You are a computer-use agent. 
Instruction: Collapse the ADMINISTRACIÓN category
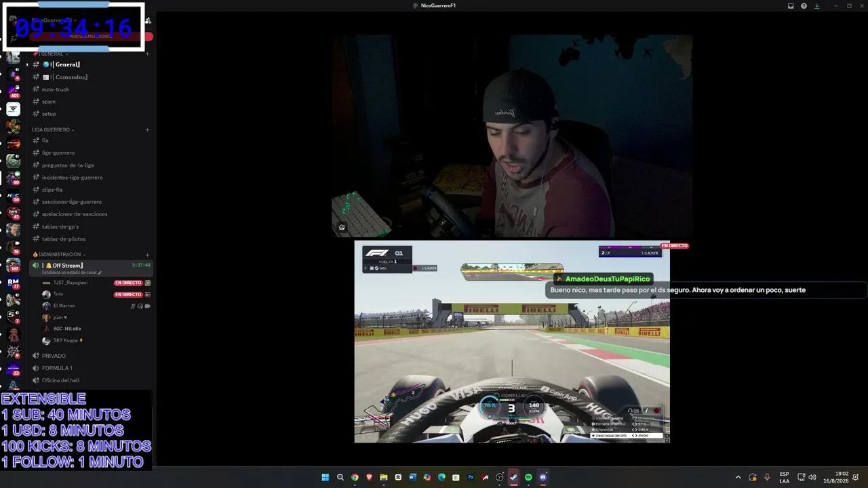(x=60, y=254)
